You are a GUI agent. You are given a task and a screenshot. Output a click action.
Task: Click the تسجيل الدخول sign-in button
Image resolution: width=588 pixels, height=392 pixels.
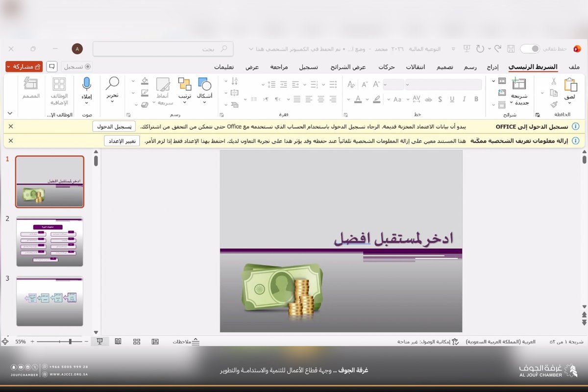[114, 126]
